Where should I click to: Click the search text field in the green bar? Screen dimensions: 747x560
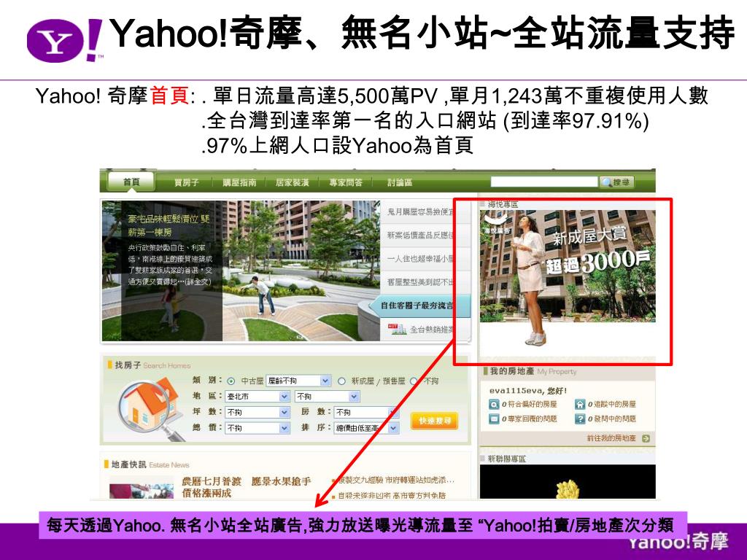tap(543, 182)
